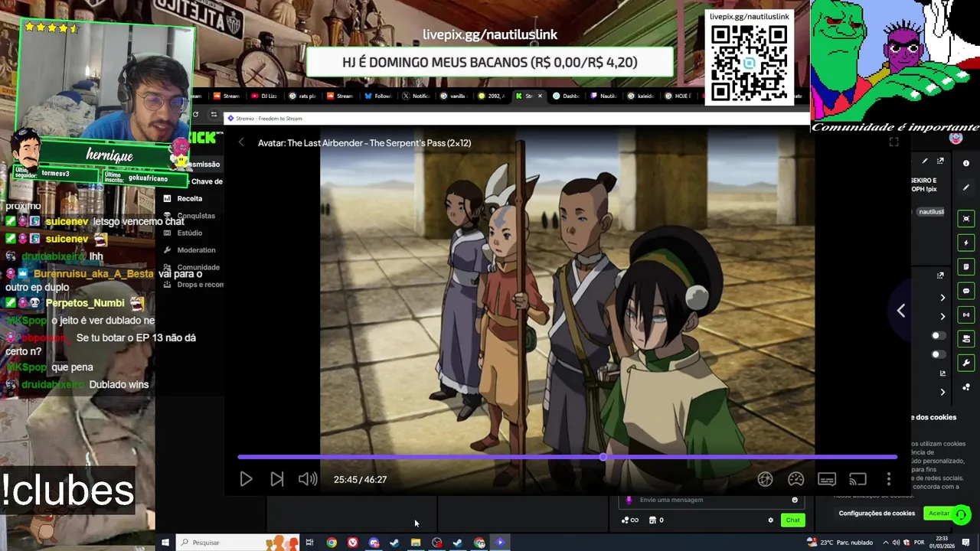Close the active Kick browser tab

pyautogui.click(x=540, y=96)
